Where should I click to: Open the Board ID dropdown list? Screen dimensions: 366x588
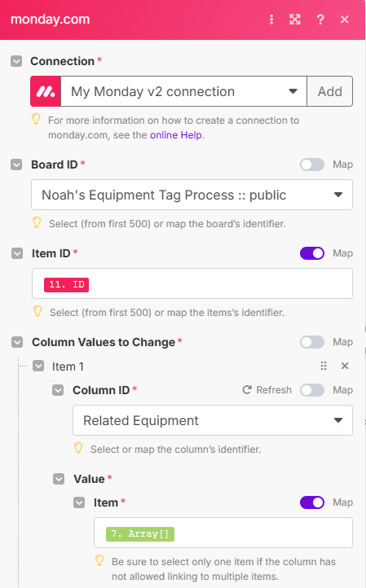(x=192, y=195)
